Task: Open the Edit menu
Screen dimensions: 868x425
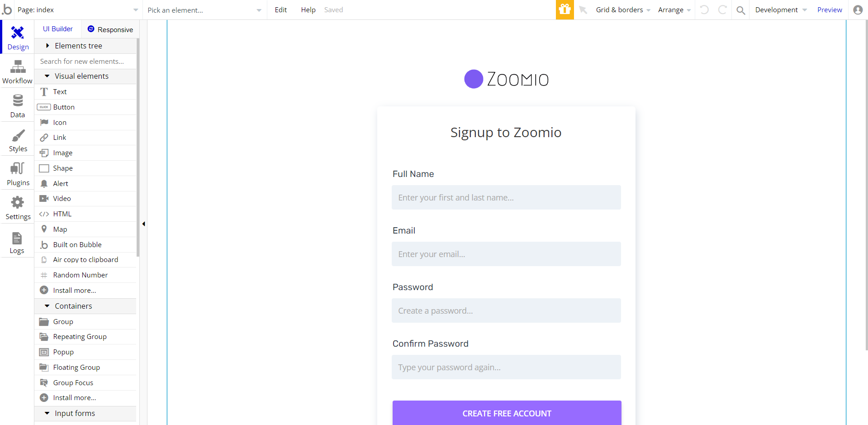Action: coord(280,10)
